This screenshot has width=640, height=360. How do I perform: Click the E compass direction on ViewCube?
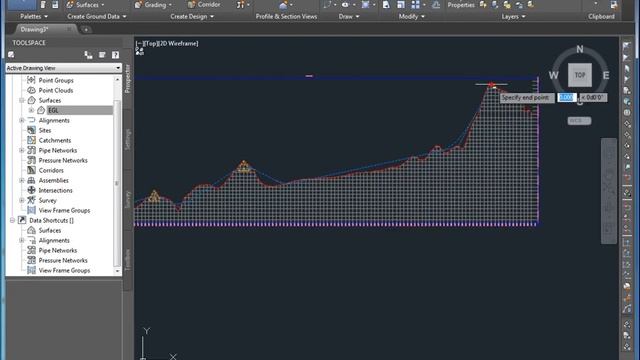pos(606,75)
